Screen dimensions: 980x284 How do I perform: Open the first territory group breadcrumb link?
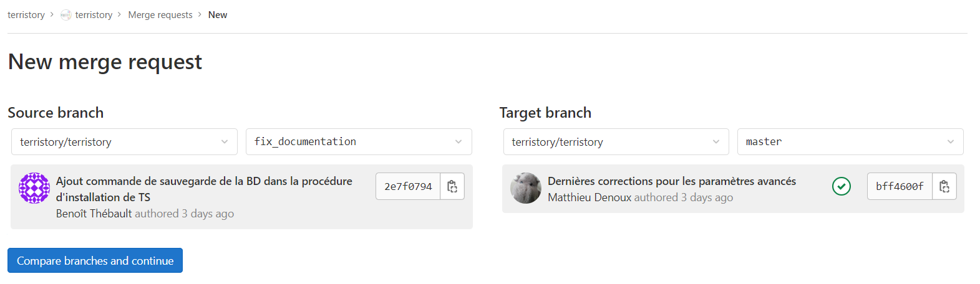pos(26,15)
